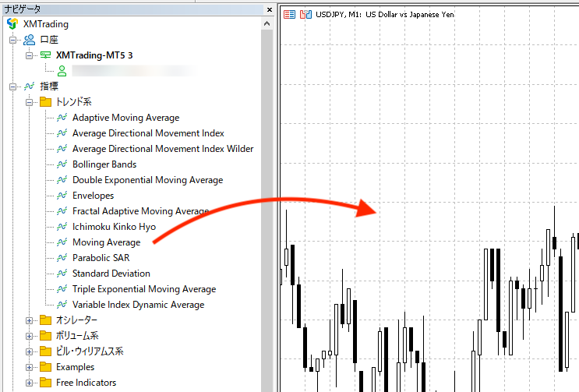Select 'Moving Average' text
The width and height of the screenshot is (579, 392).
point(106,242)
